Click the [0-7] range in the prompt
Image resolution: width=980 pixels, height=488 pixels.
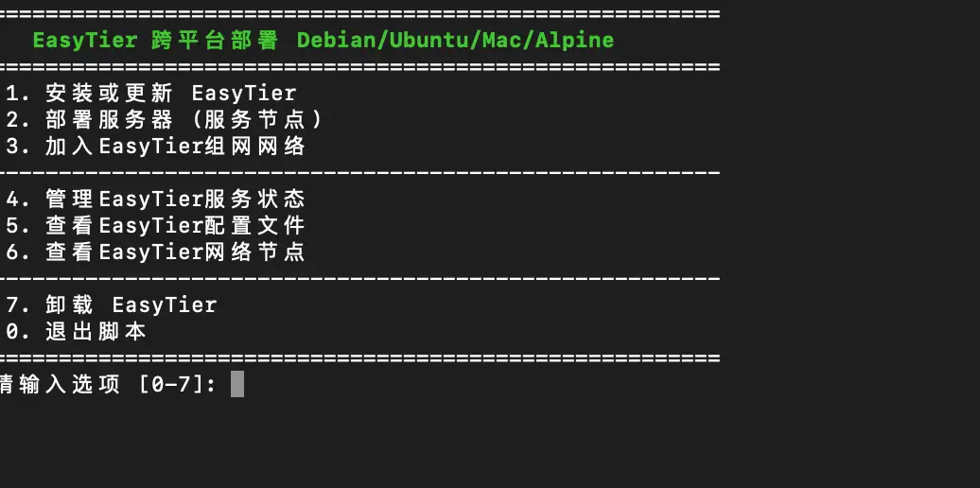pyautogui.click(x=176, y=384)
